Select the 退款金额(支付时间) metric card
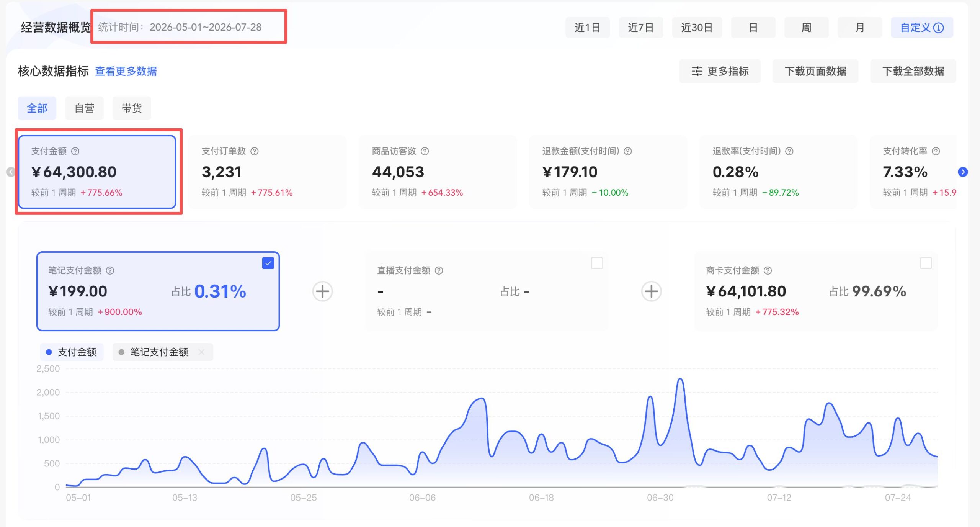 click(608, 172)
